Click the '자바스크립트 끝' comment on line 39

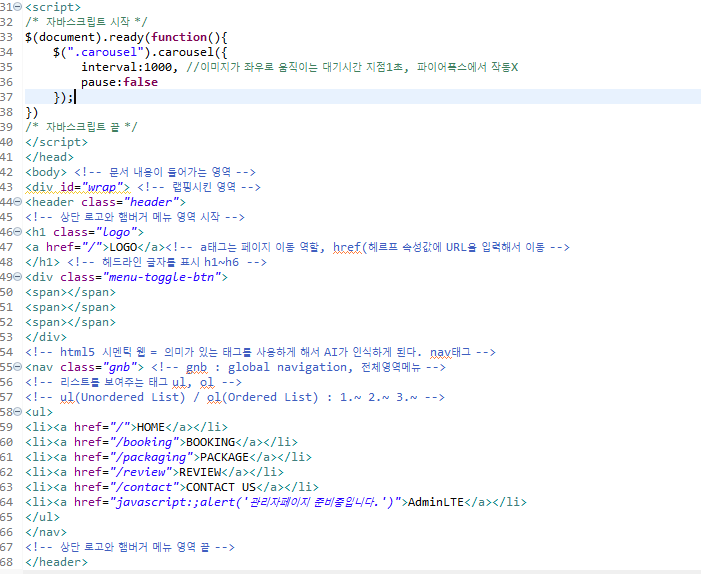click(83, 127)
